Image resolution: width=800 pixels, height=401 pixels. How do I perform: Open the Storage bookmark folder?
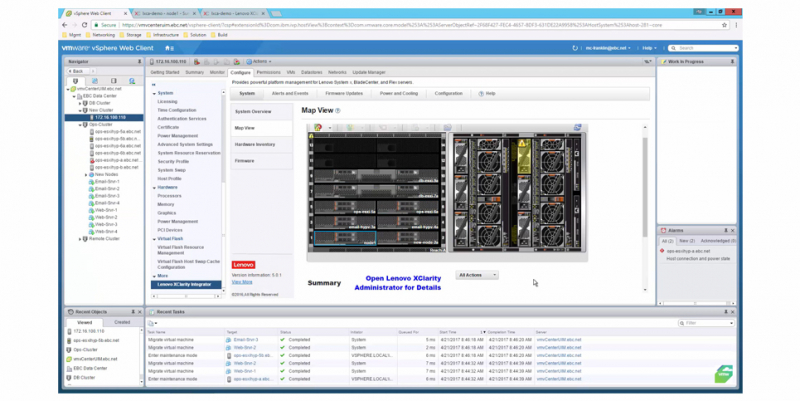click(130, 35)
